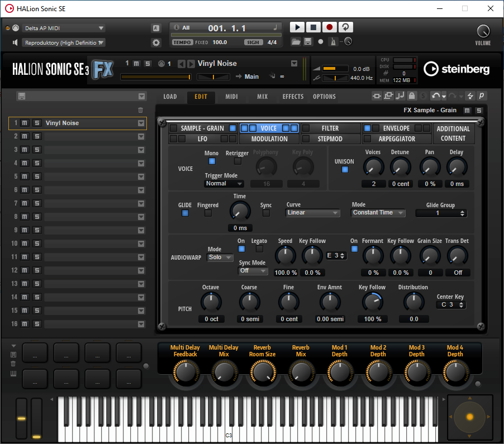Click the speaker output icon
Viewport: 504px width, 444px height.
pos(15,42)
